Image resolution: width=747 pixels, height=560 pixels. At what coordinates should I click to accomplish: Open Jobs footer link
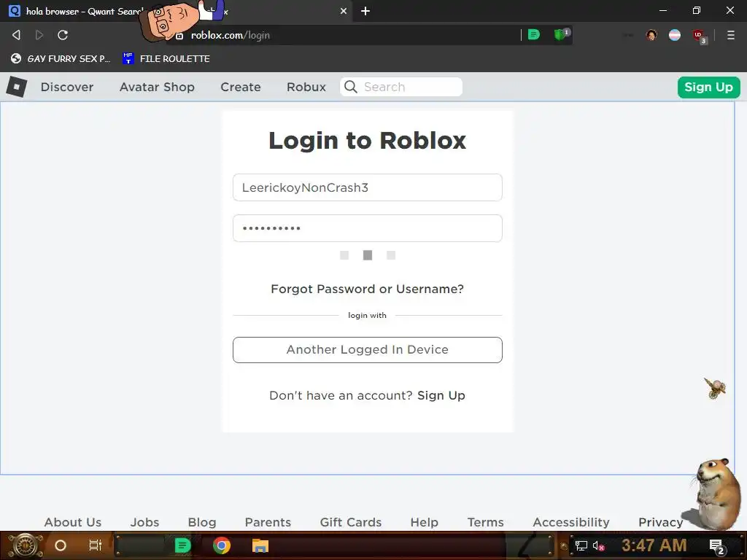145,522
